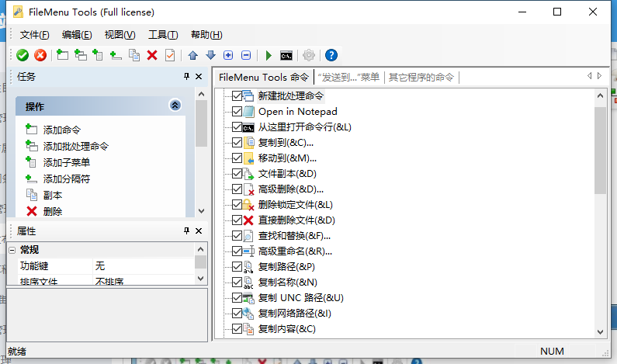Image resolution: width=617 pixels, height=364 pixels.
Task: Click the 添加子菜单 link
Action: point(67,162)
